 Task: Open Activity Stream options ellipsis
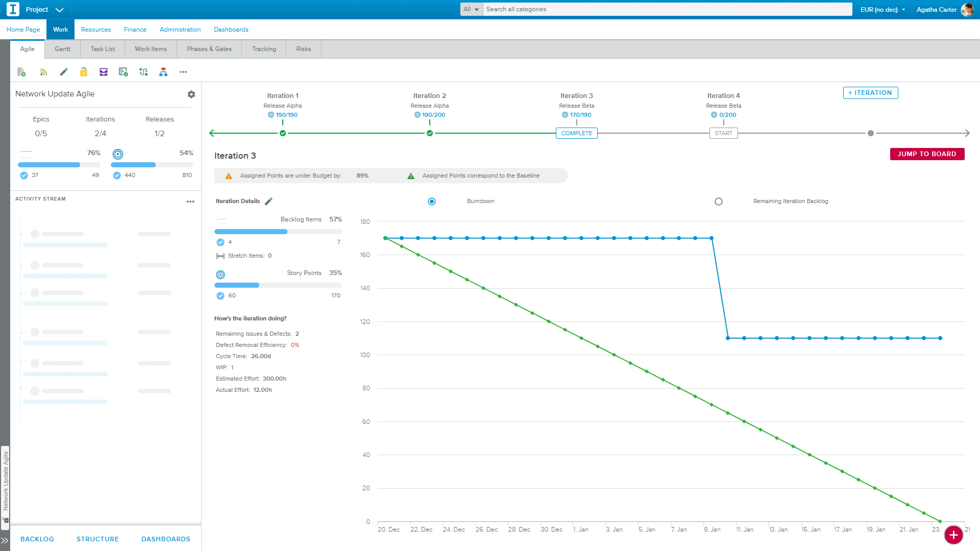(x=190, y=202)
